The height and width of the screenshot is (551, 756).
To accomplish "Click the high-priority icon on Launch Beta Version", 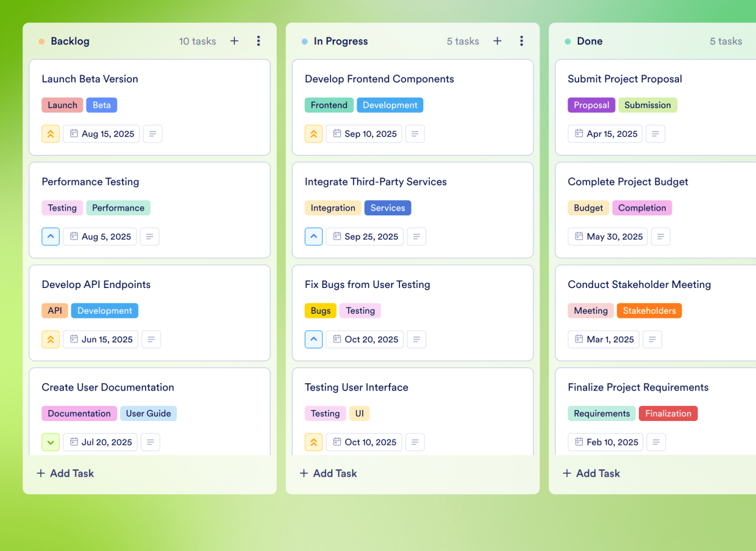I will (x=51, y=134).
